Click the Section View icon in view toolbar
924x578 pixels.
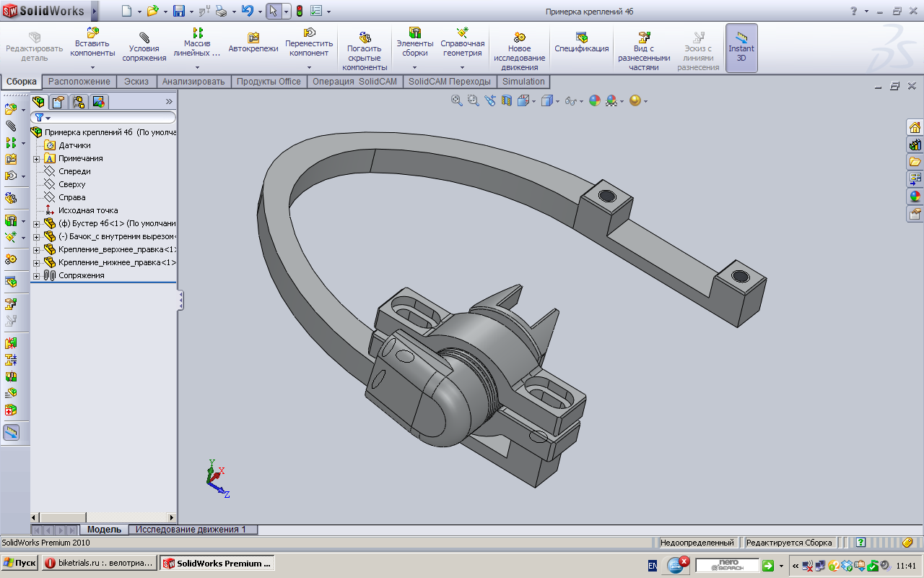[507, 101]
